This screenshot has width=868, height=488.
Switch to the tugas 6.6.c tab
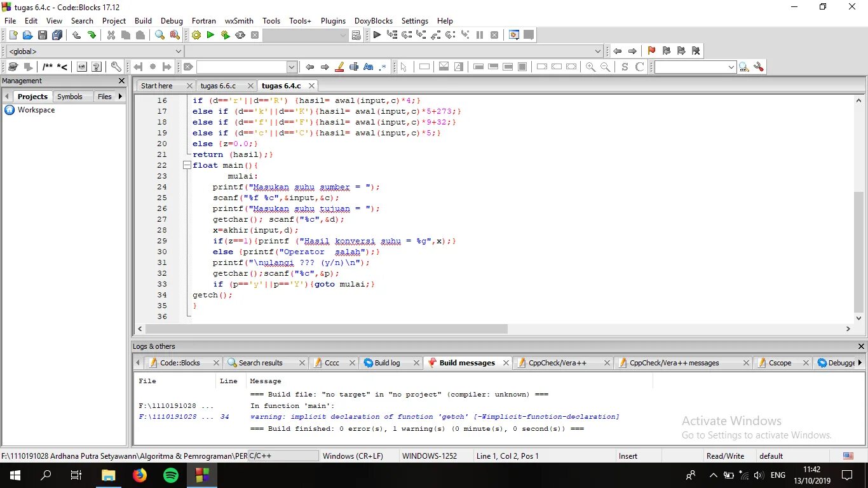tap(220, 85)
